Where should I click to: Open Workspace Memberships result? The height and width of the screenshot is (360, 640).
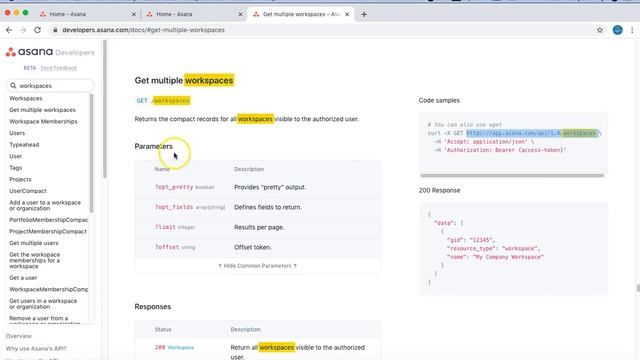pos(43,122)
